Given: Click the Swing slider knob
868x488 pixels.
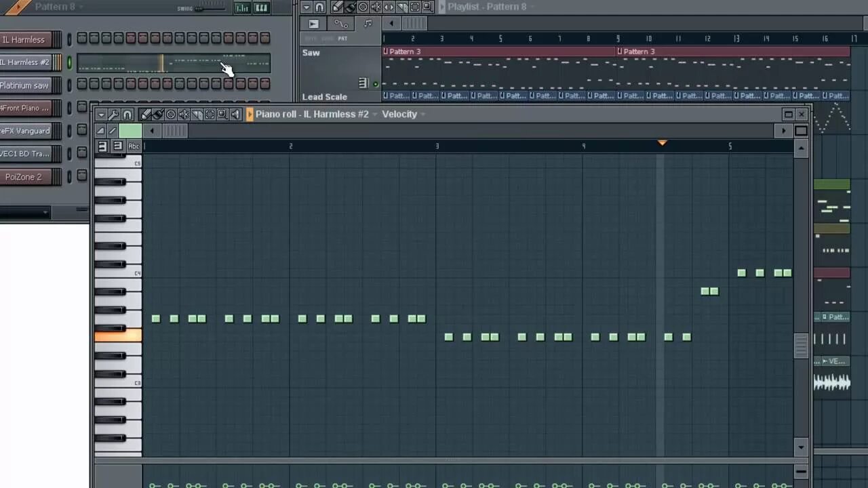Looking at the screenshot, I should coord(199,8).
